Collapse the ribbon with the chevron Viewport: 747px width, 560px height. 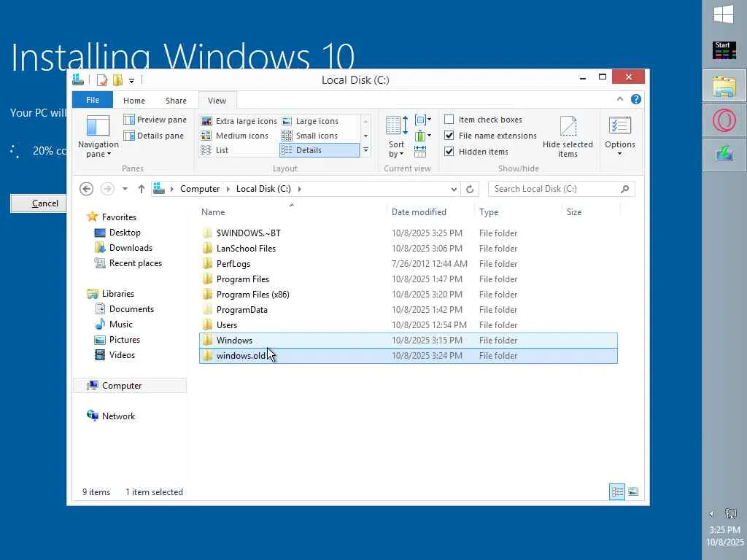coord(620,99)
